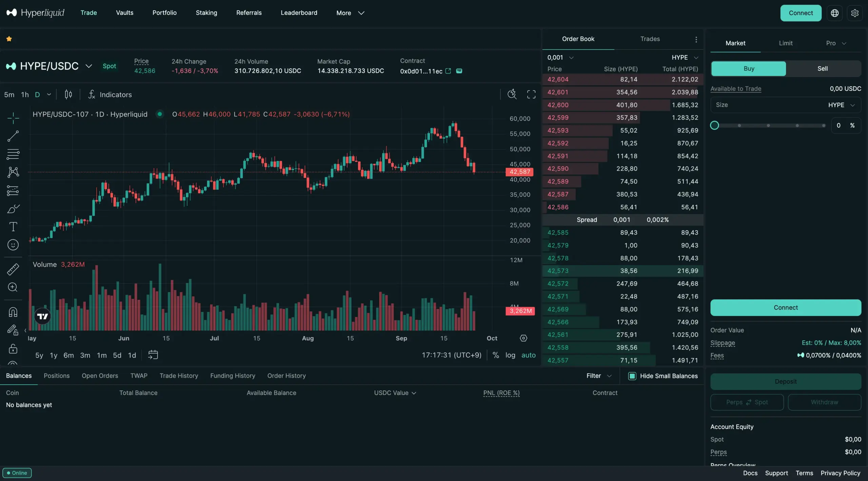Open go-to-date calendar icon

(153, 355)
